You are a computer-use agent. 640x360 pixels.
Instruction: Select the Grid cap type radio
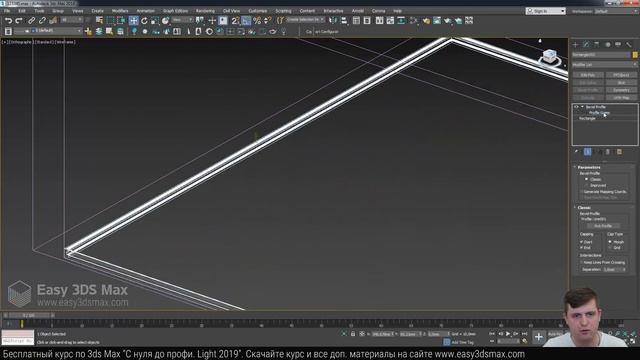pyautogui.click(x=610, y=248)
